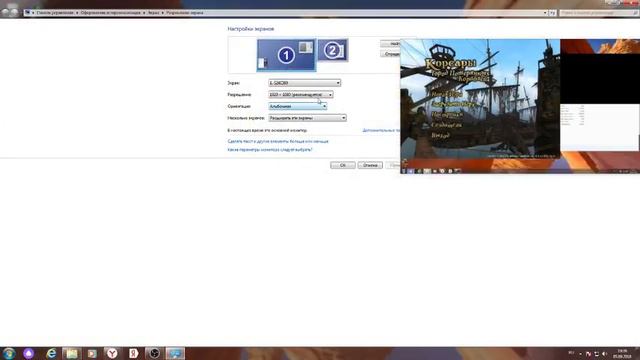This screenshot has width=640, height=360.
Task: Select monitor 2 in the display arrangement
Action: [x=333, y=50]
